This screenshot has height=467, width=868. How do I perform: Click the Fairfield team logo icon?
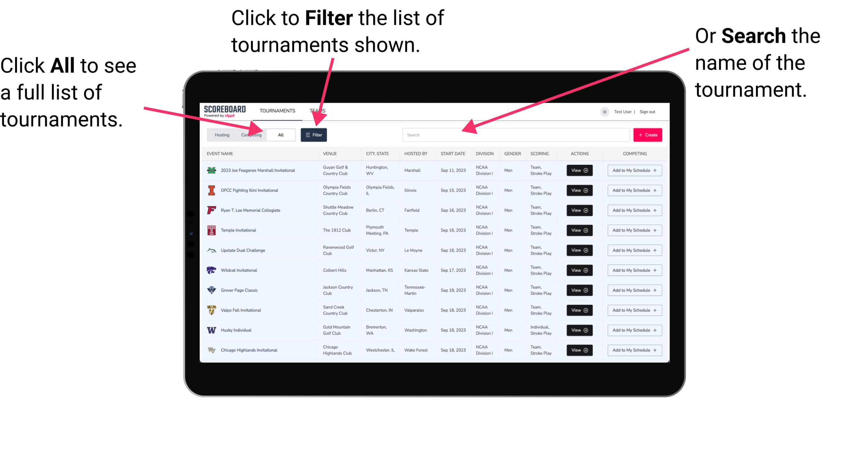point(211,210)
